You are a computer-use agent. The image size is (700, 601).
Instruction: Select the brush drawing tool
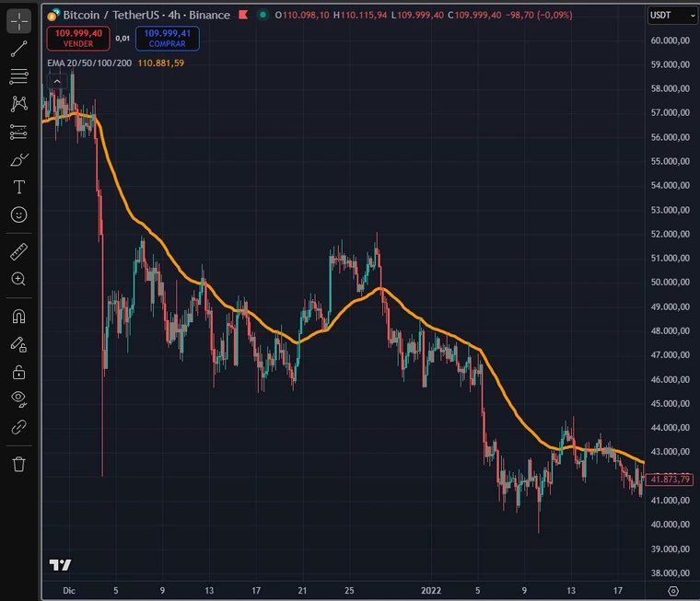pyautogui.click(x=18, y=159)
